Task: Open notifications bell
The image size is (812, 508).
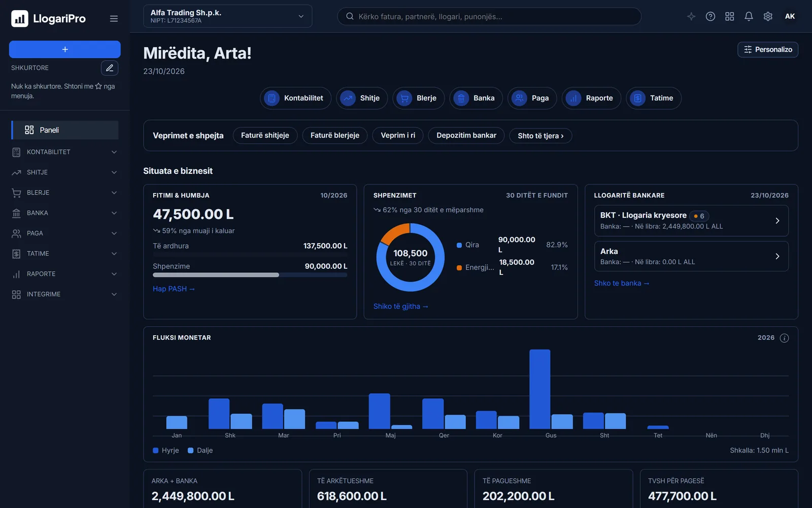Action: tap(749, 16)
